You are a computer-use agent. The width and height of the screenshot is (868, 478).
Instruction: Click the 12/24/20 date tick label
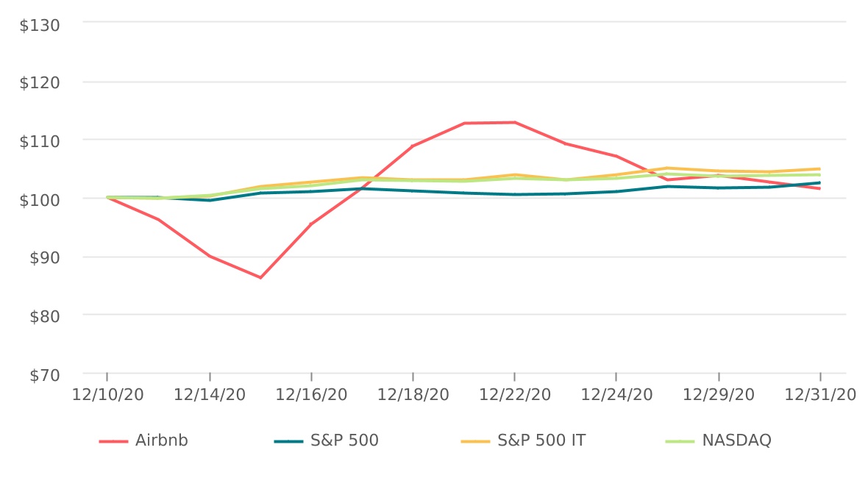point(616,395)
